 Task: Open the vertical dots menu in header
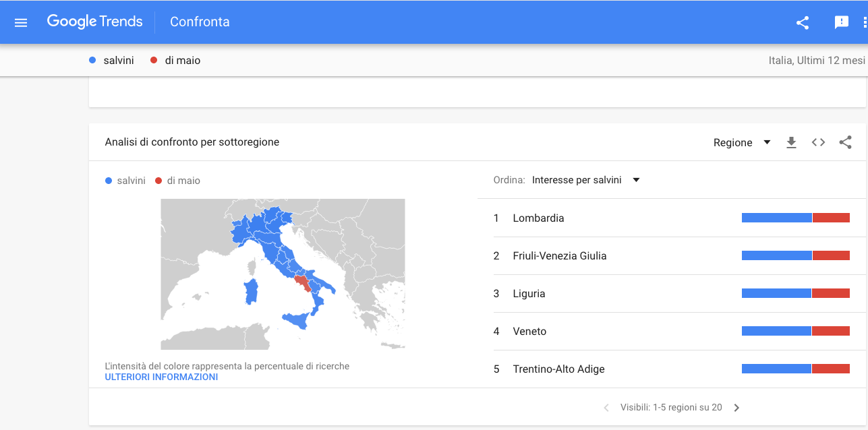coord(865,22)
